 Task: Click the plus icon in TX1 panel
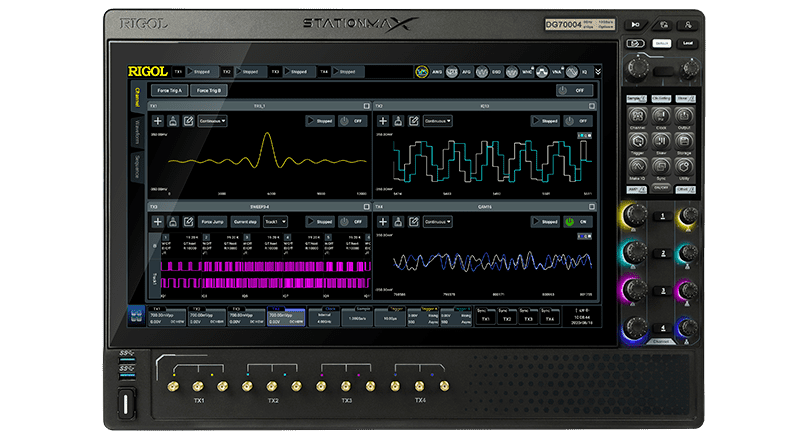coord(157,121)
